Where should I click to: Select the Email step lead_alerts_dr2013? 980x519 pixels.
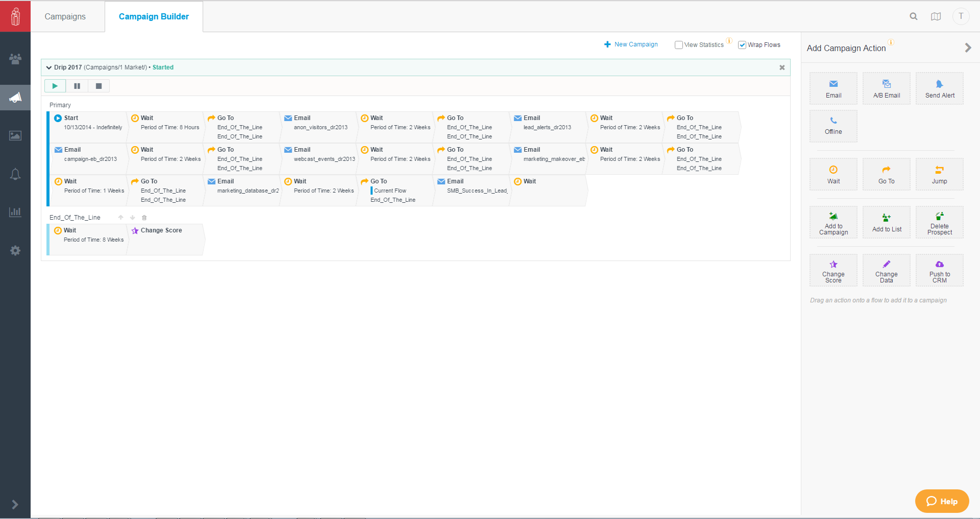point(548,127)
